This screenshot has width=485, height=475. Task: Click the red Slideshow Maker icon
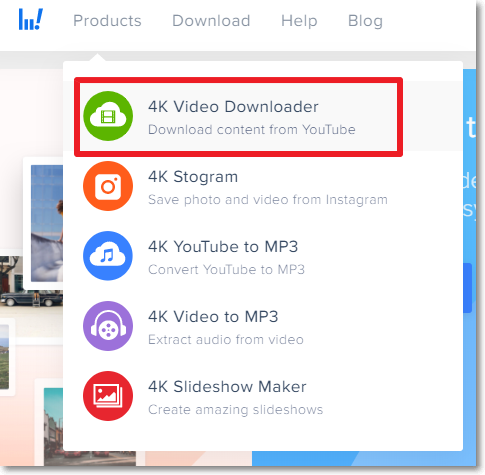(x=108, y=396)
